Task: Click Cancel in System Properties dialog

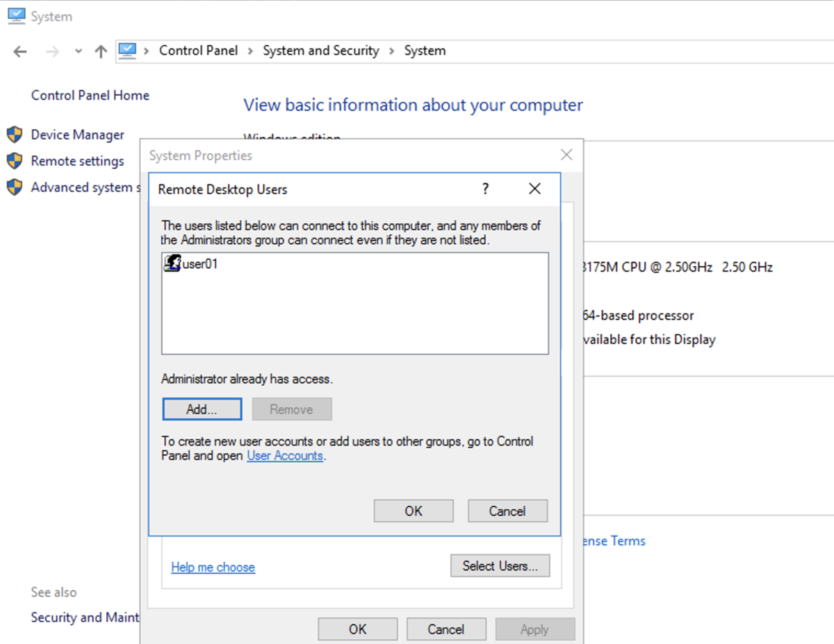Action: [x=446, y=629]
